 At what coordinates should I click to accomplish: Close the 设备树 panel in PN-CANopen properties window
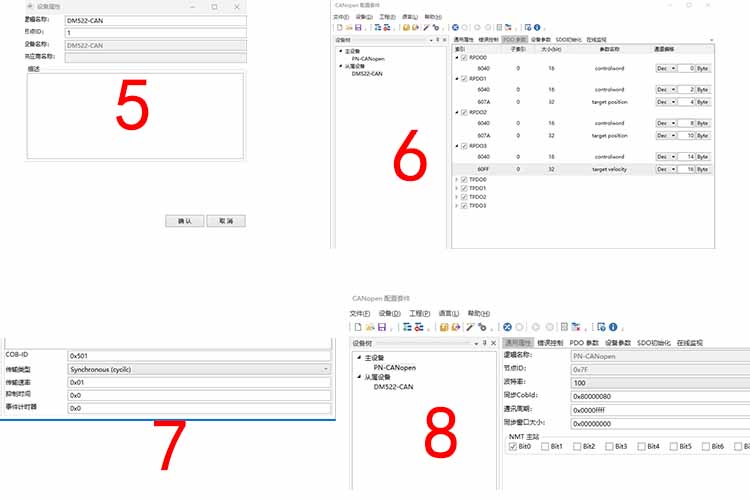click(x=493, y=343)
